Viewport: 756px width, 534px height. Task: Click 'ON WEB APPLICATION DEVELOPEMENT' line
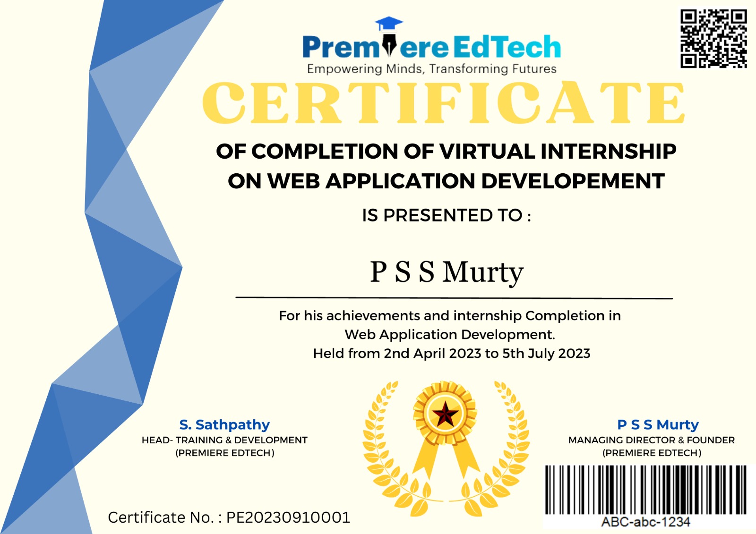pyautogui.click(x=446, y=181)
